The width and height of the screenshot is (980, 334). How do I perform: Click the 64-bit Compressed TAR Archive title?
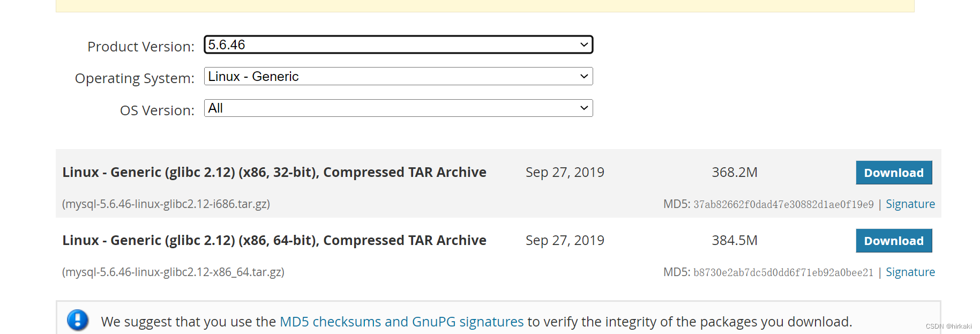click(x=274, y=240)
